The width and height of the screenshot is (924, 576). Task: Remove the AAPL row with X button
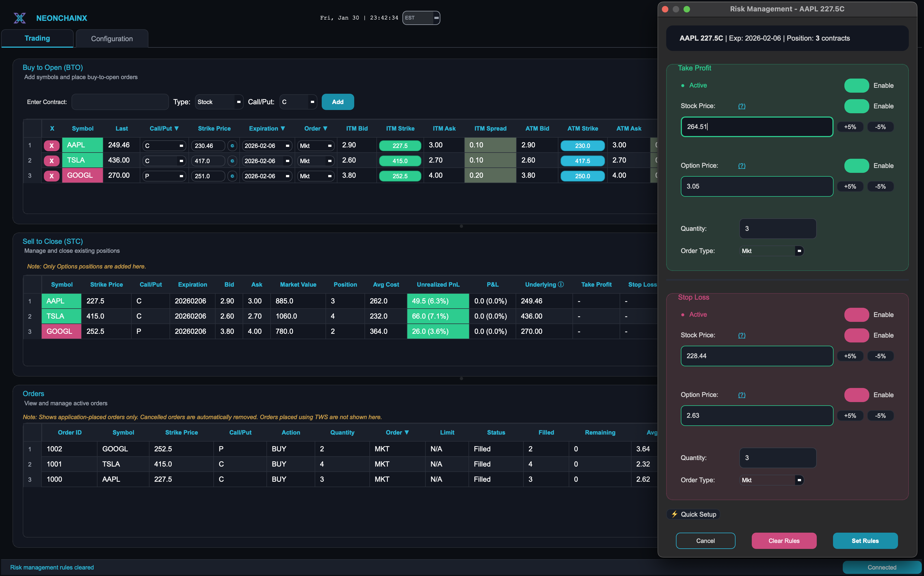coord(51,145)
